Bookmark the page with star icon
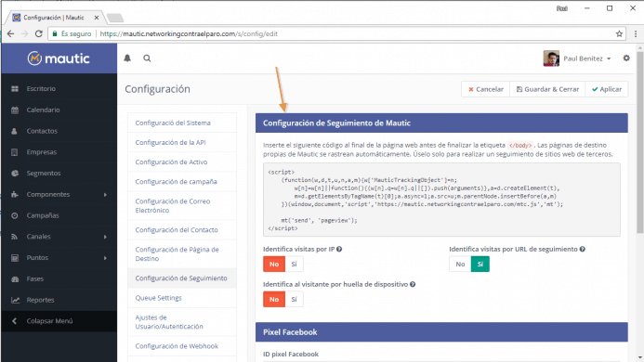The image size is (644, 362). 619,34
